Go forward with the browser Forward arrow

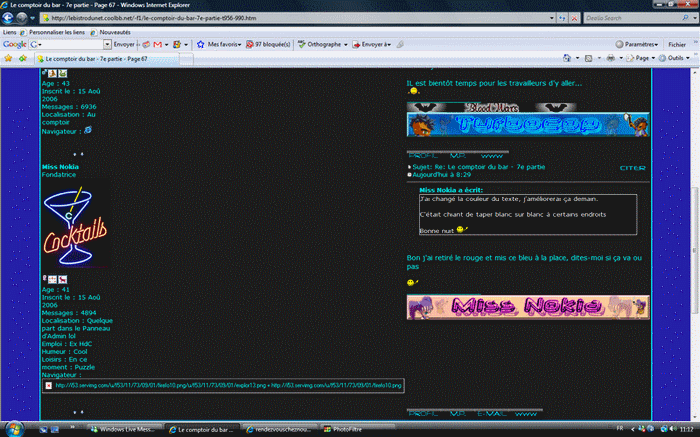pos(21,18)
